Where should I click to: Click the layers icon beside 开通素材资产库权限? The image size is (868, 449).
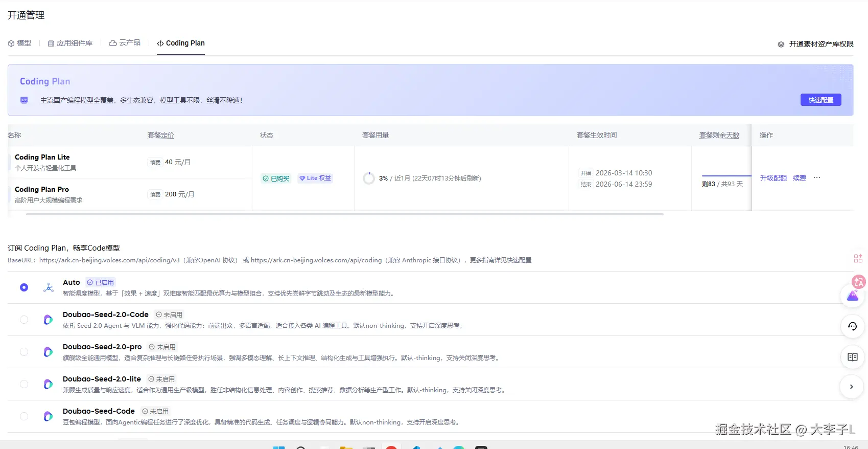781,44
